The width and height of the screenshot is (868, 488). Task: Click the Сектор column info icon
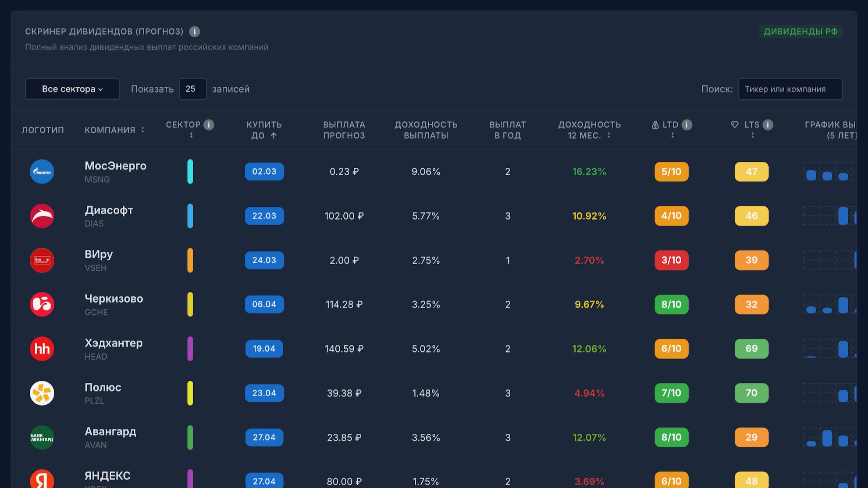pos(209,125)
